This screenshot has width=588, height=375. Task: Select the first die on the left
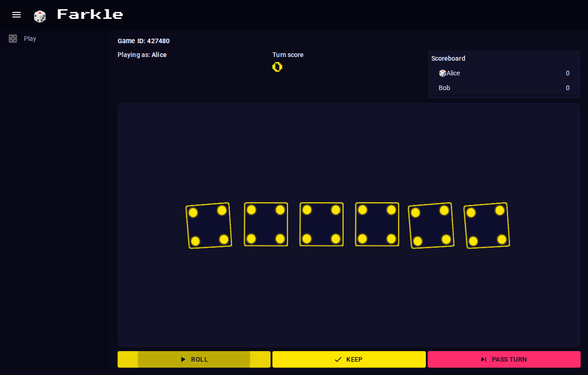click(x=209, y=226)
